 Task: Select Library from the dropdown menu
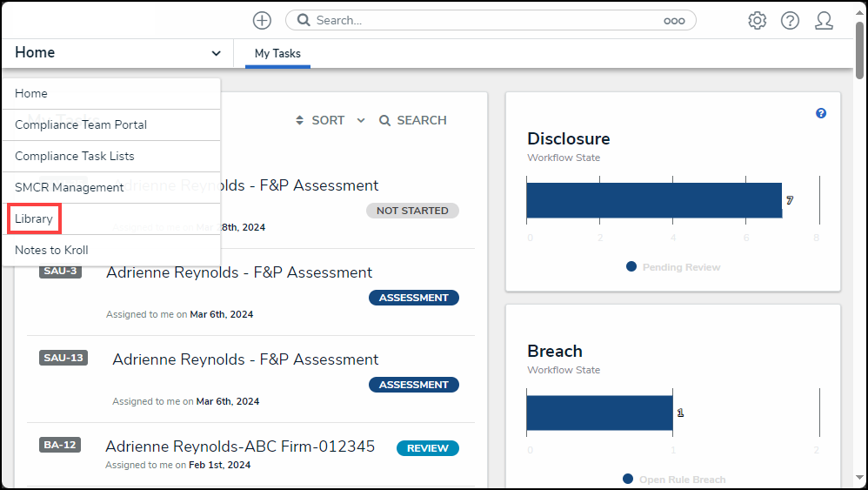[34, 219]
